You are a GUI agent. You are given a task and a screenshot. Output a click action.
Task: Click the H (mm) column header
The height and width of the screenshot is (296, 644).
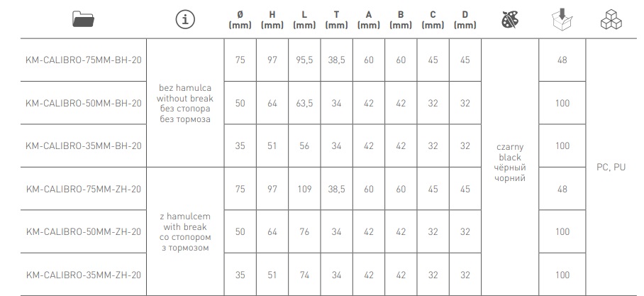(x=272, y=20)
